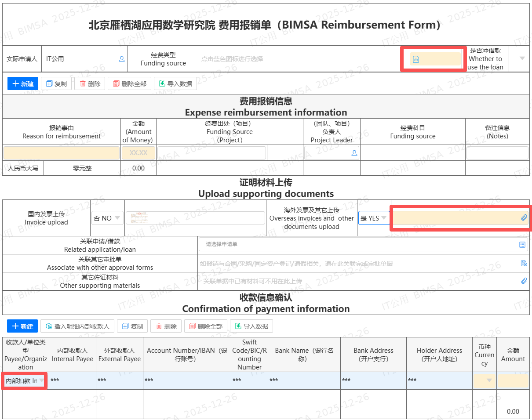Click the person icon in Project Leader field
532x420 pixels.
pyautogui.click(x=354, y=153)
